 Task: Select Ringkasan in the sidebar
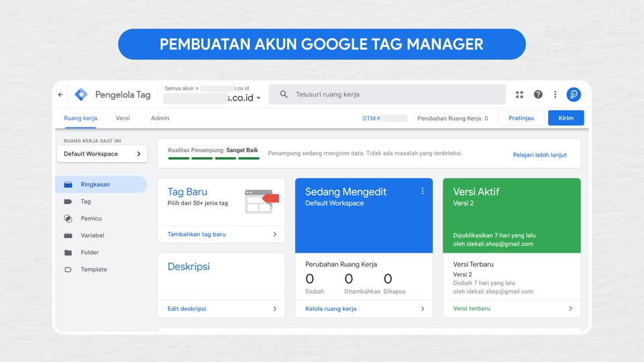click(101, 185)
